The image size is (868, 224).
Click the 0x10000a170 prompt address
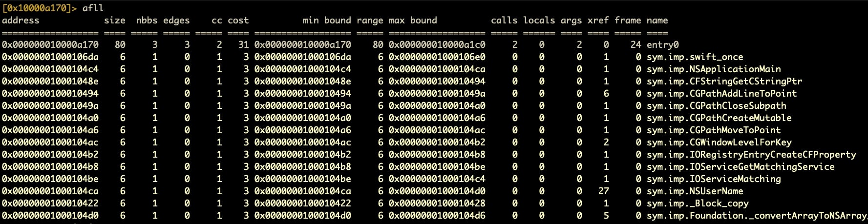pos(37,8)
